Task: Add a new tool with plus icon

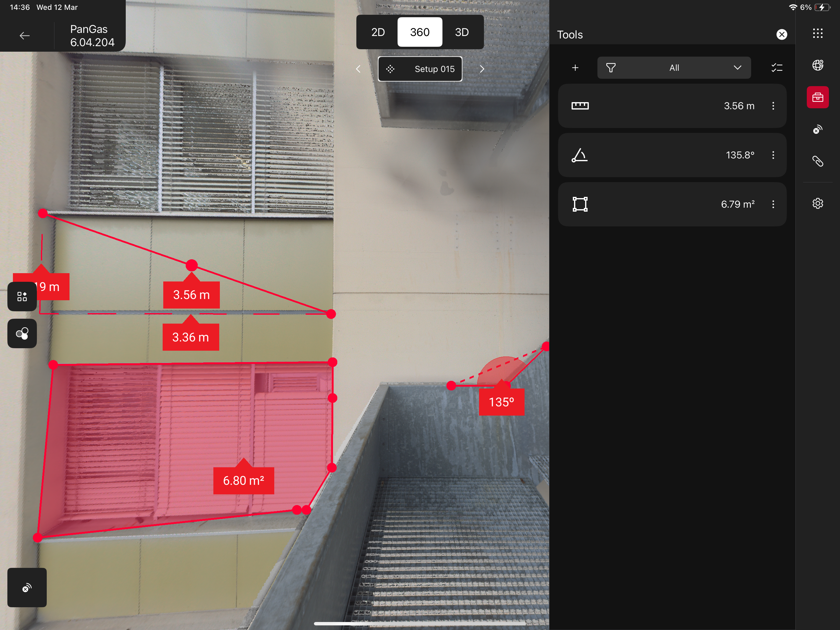Action: coord(575,68)
